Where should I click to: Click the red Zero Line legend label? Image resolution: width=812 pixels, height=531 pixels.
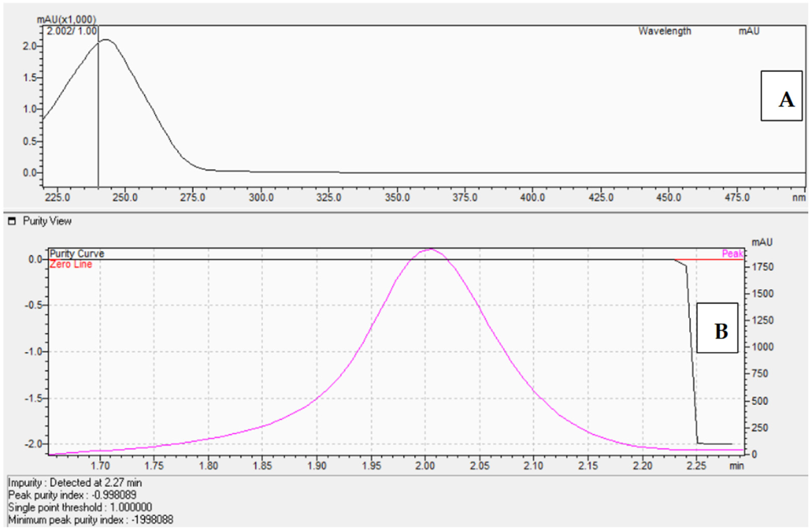pos(71,264)
